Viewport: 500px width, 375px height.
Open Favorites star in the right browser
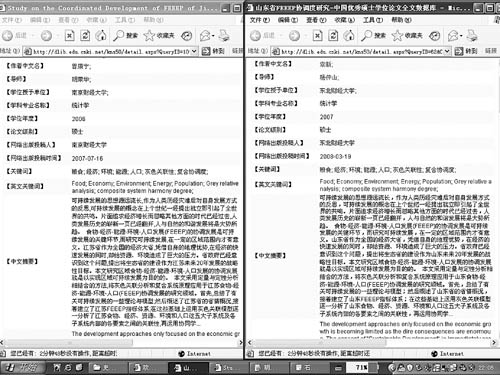coord(407,35)
